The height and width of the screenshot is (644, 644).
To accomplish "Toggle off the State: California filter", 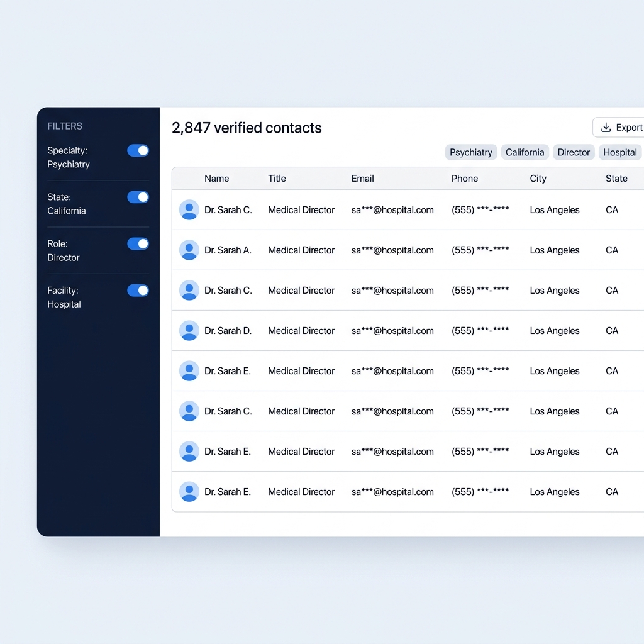I will click(x=138, y=197).
